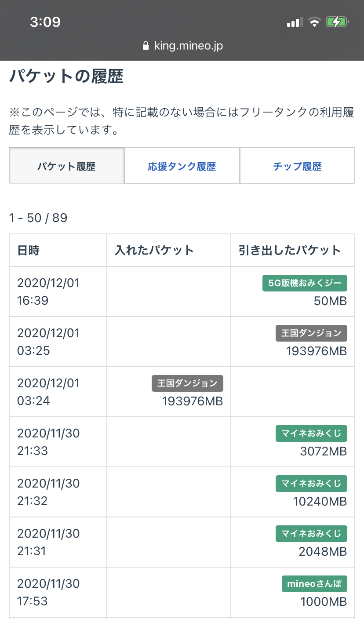Switch to the 応援タンク履歴 tab
The height and width of the screenshot is (619, 364).
(182, 166)
